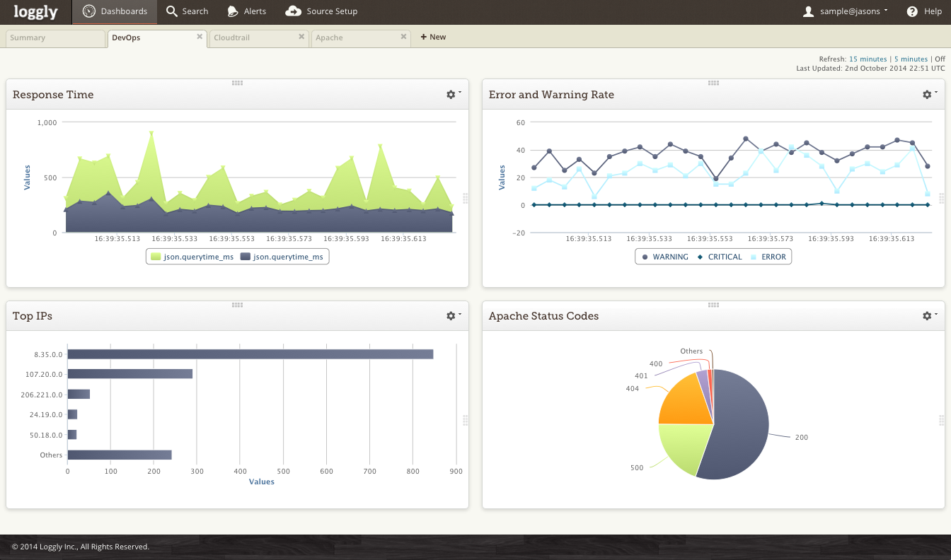Open Apache Status Codes gear menu
951x560 pixels.
point(928,316)
